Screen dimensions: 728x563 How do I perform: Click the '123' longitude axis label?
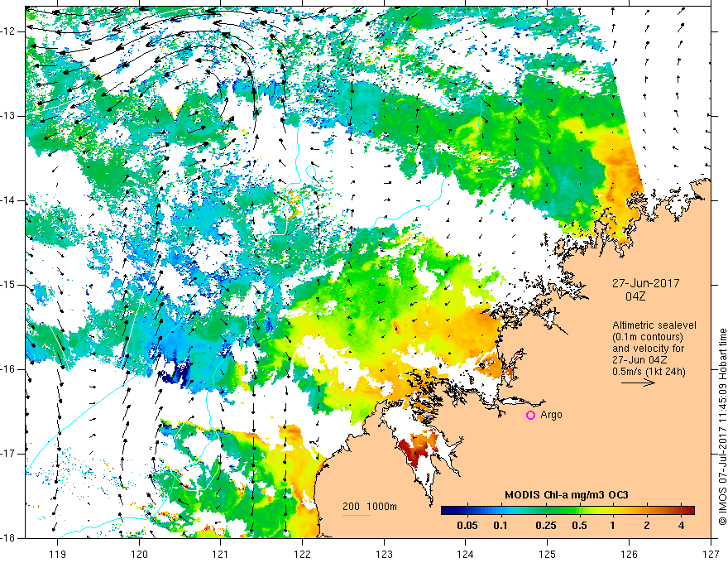coord(384,554)
